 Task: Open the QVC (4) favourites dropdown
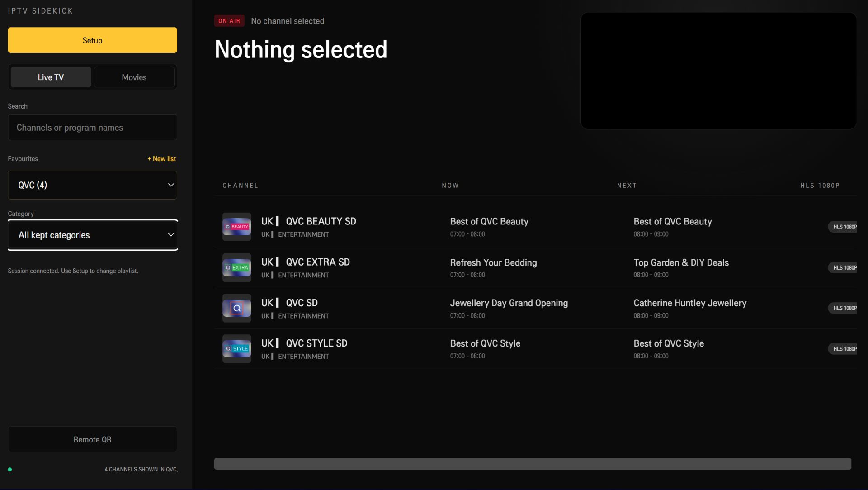[x=92, y=185]
